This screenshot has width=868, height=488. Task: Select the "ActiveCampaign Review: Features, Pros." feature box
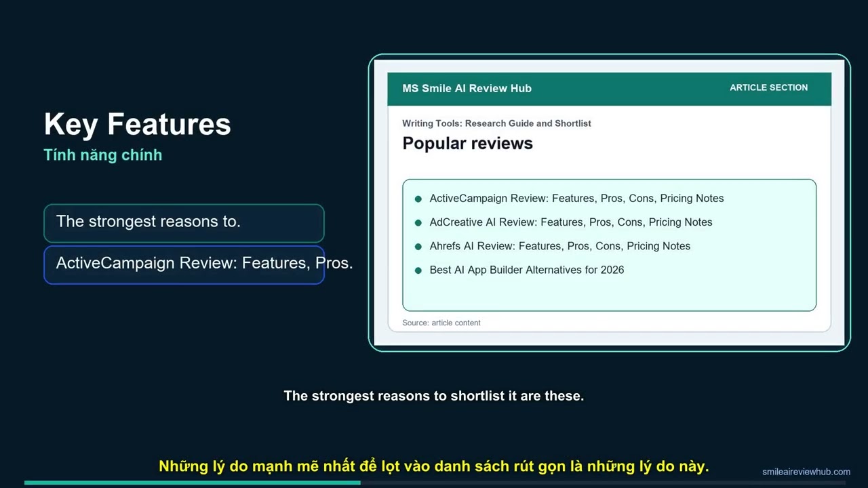coord(184,264)
